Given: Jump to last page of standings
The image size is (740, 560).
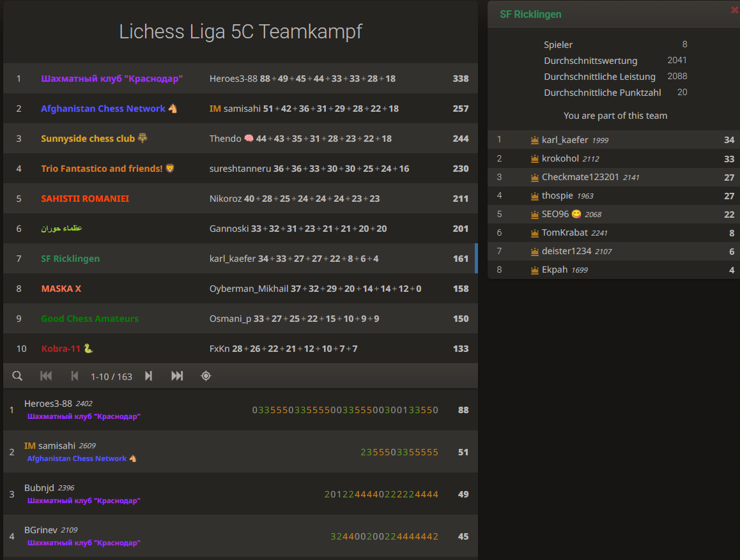Looking at the screenshot, I should click(177, 376).
